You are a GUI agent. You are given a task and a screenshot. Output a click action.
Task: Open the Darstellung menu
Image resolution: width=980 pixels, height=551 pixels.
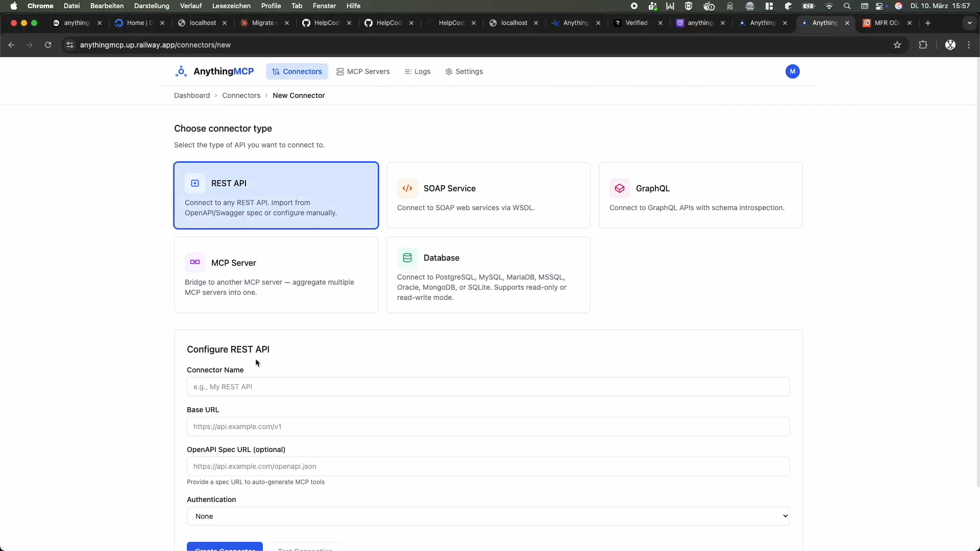tap(152, 6)
